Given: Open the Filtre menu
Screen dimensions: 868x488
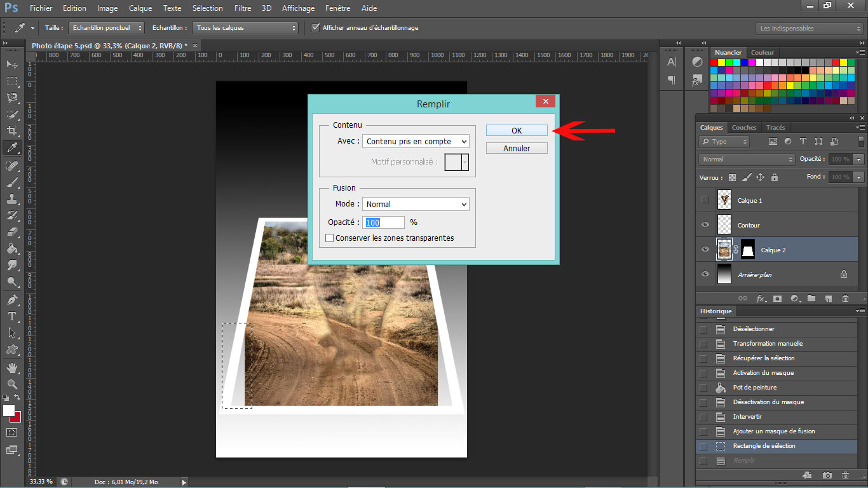Looking at the screenshot, I should point(242,8).
